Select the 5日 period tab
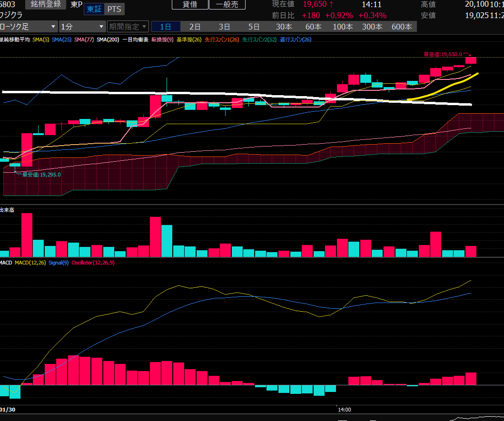 click(254, 27)
